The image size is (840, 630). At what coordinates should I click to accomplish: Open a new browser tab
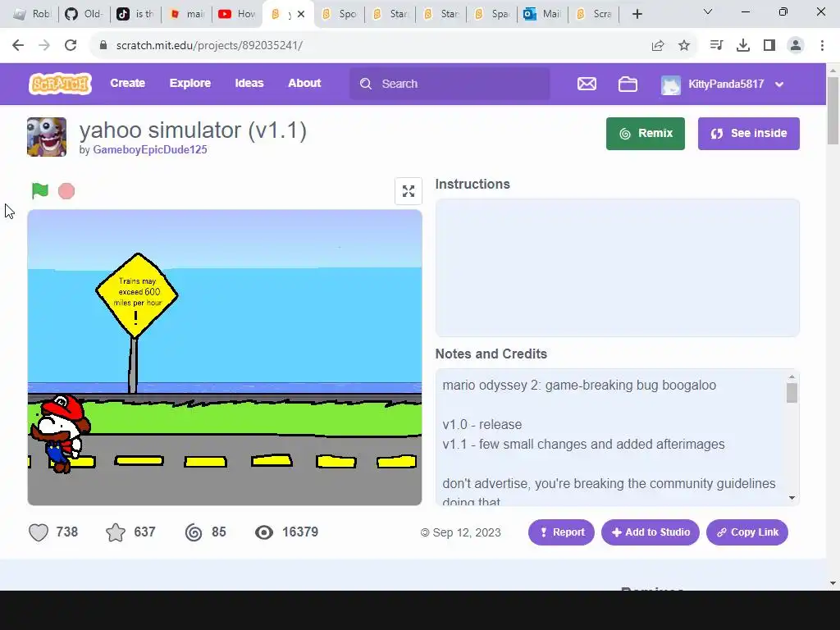pos(637,14)
